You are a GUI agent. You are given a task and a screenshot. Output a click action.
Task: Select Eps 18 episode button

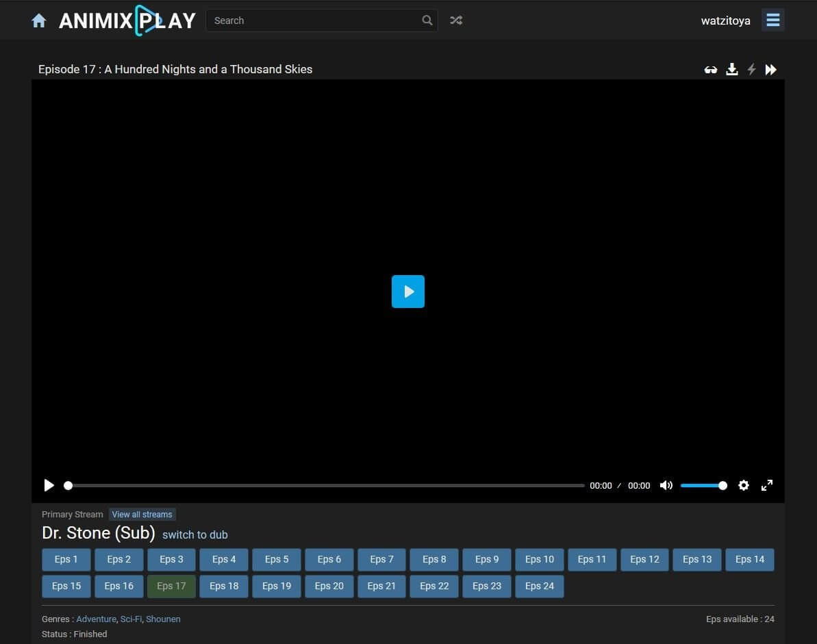click(224, 586)
